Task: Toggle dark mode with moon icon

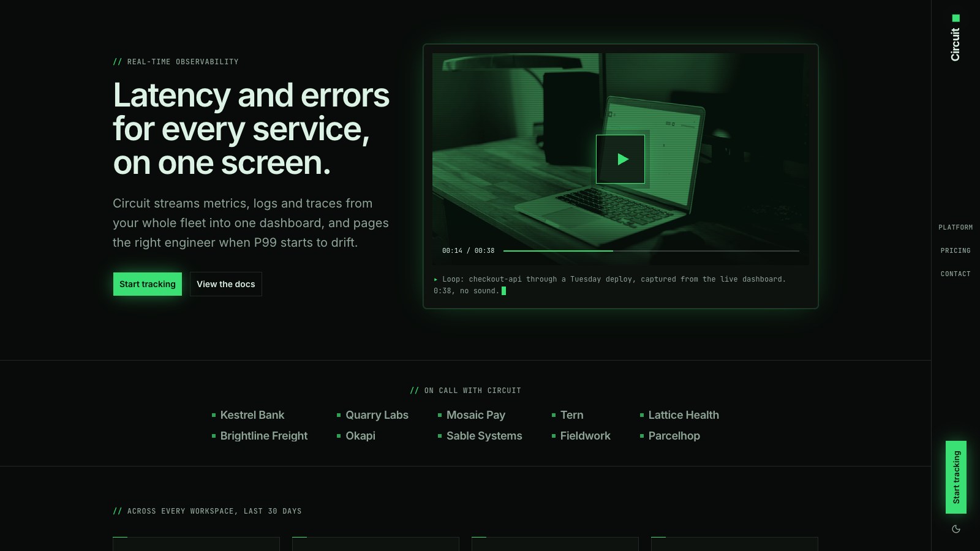Action: [956, 529]
